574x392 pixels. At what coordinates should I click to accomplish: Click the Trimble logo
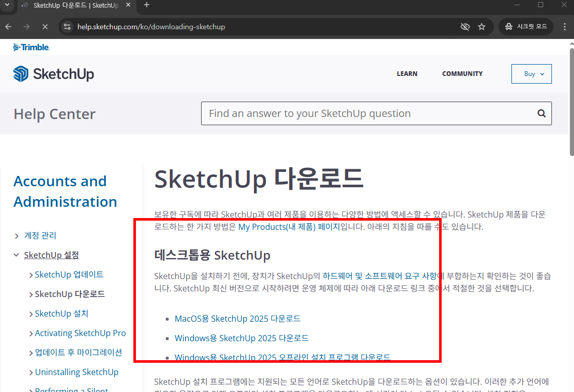[x=31, y=47]
